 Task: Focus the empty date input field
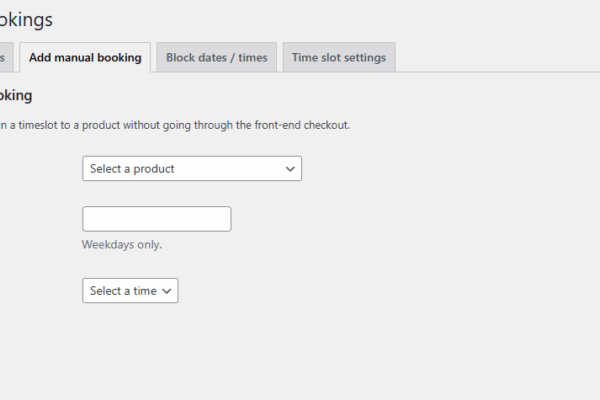pos(156,219)
